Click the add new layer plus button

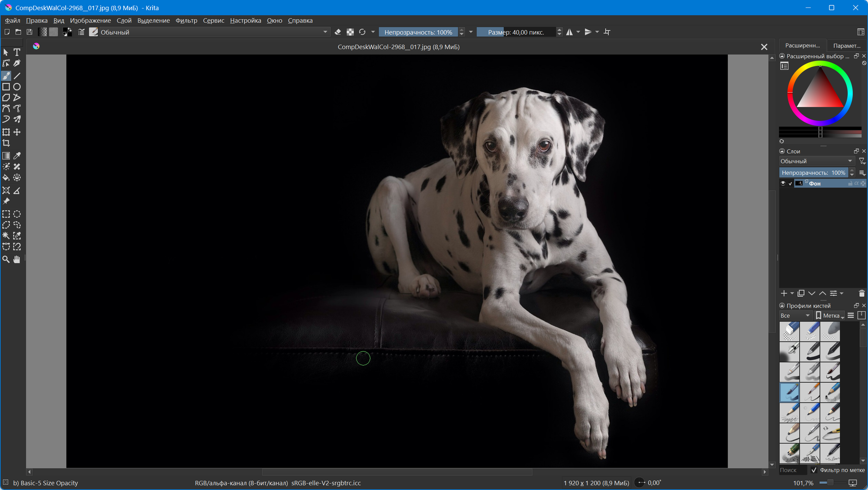pos(784,294)
